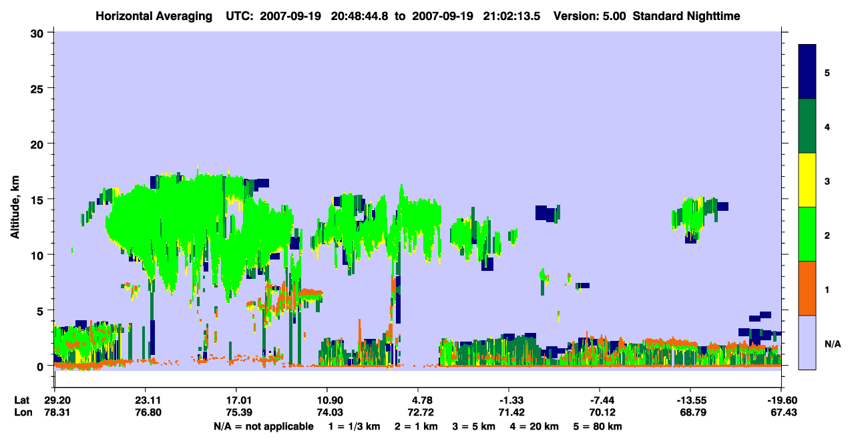
Task: Click legend note 'N/A = not applicable'
Action: click(x=263, y=426)
